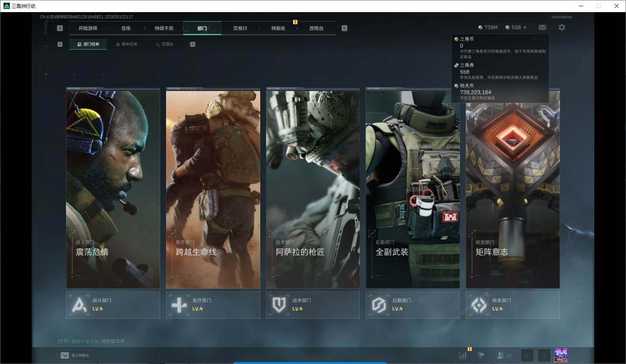This screenshot has width=626, height=364.
Task: Click the 战术部门 shield emblem icon
Action: (x=279, y=305)
